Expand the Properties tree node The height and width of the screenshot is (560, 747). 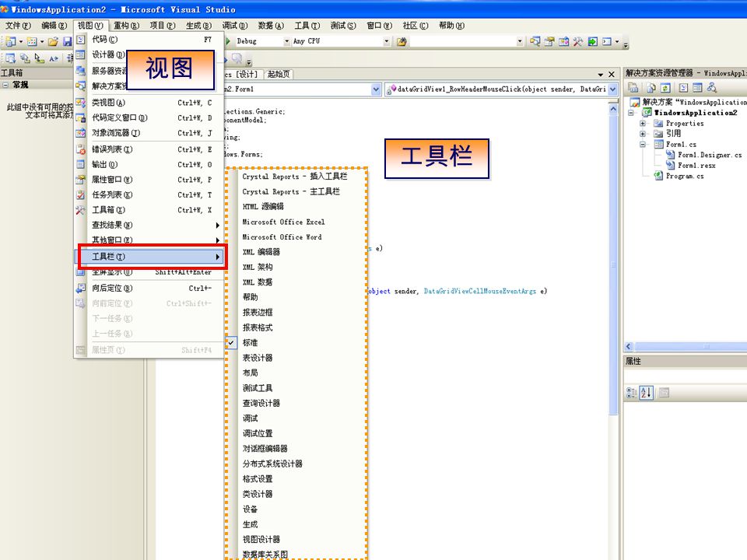pos(643,124)
